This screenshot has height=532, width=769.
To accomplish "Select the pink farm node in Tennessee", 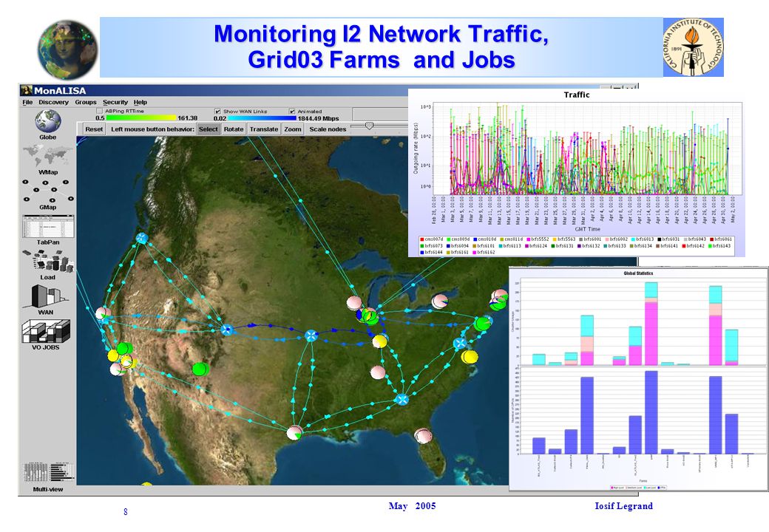I will pyautogui.click(x=378, y=372).
